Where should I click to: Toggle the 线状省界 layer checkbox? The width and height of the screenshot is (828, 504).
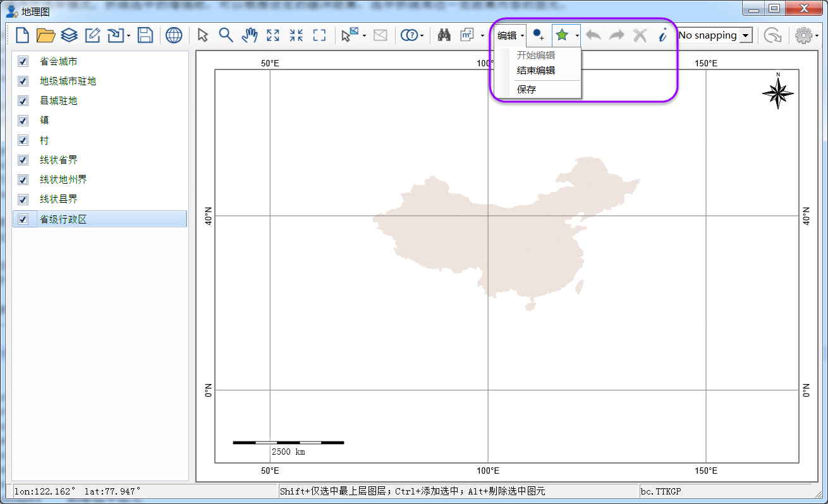(23, 160)
